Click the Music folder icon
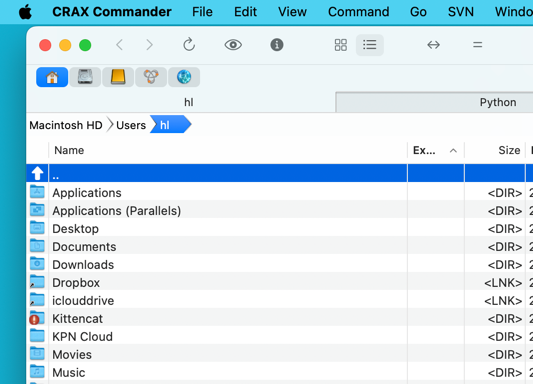The height and width of the screenshot is (384, 533). [37, 372]
